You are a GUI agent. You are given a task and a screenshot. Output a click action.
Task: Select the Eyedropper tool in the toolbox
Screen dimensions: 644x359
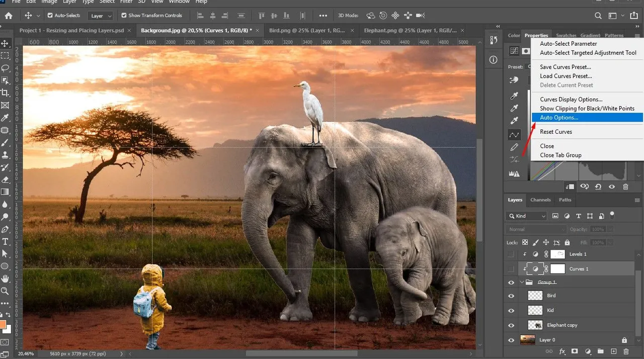[x=6, y=118]
